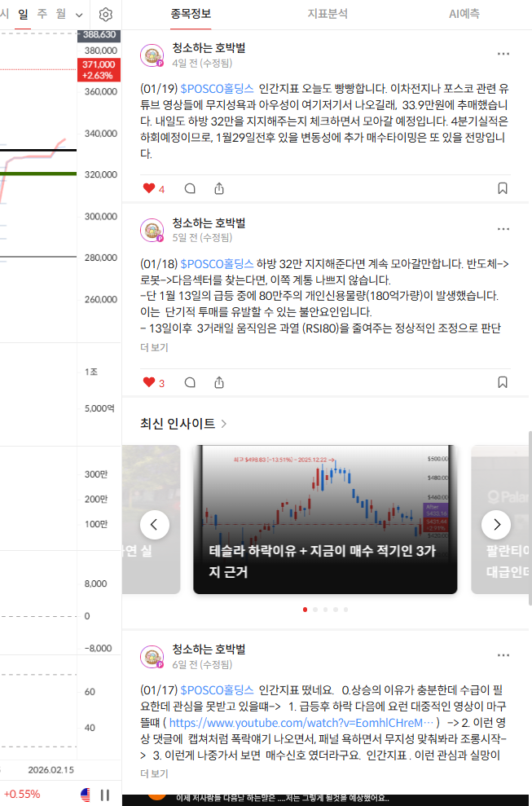The image size is (532, 806).
Task: Select fifth carousel pagination dot
Action: coord(346,610)
